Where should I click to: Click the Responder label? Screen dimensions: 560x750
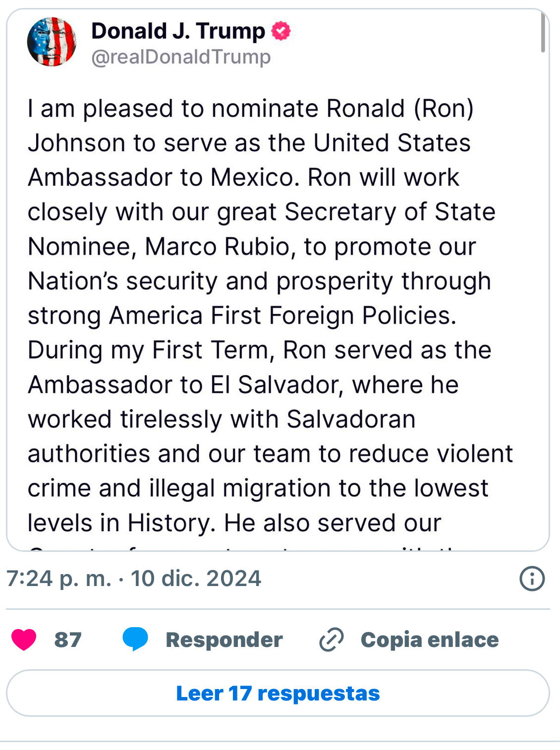click(x=224, y=640)
